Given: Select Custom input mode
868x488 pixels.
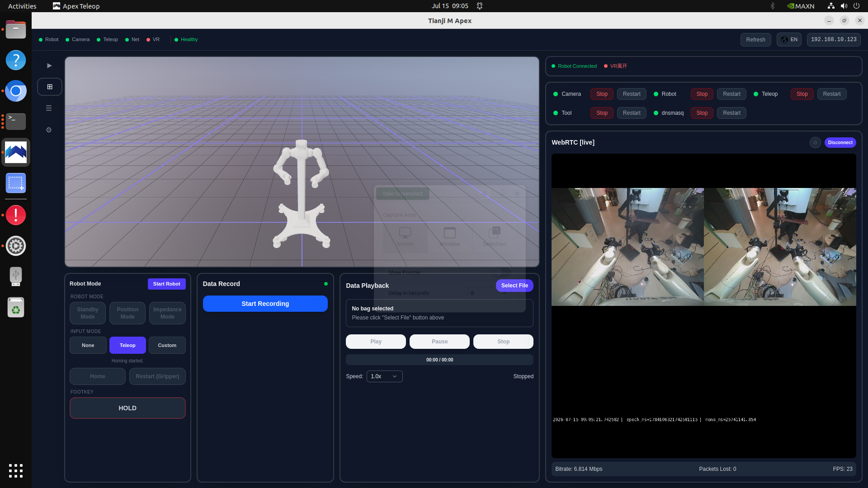Looking at the screenshot, I should coord(167,345).
